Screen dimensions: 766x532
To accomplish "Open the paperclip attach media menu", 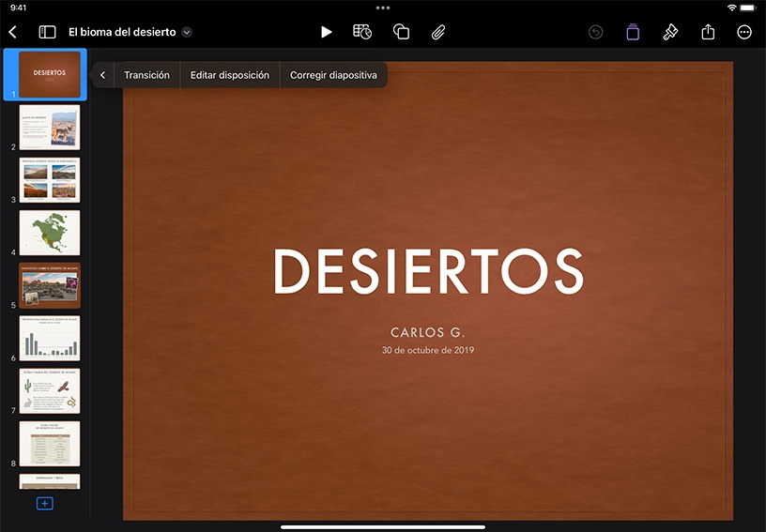I will click(x=438, y=32).
